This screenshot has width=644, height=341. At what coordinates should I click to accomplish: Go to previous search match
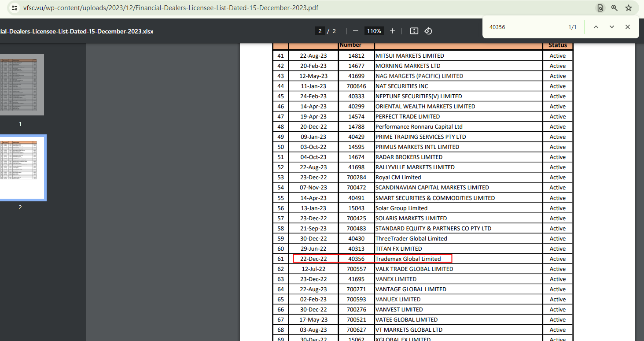pyautogui.click(x=596, y=27)
